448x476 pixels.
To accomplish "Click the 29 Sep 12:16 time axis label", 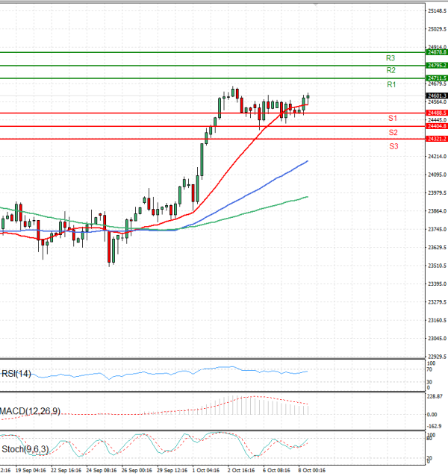I will (171, 471).
